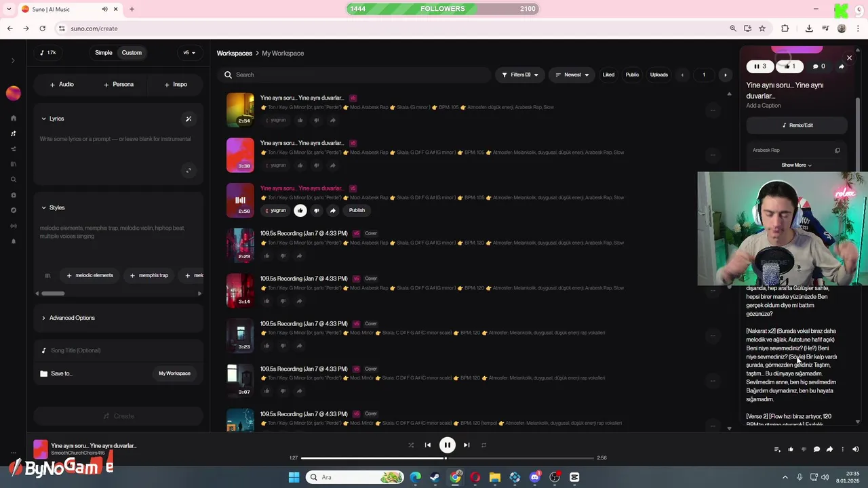The width and height of the screenshot is (868, 488).
Task: Add Inspo to the song
Action: (x=176, y=85)
